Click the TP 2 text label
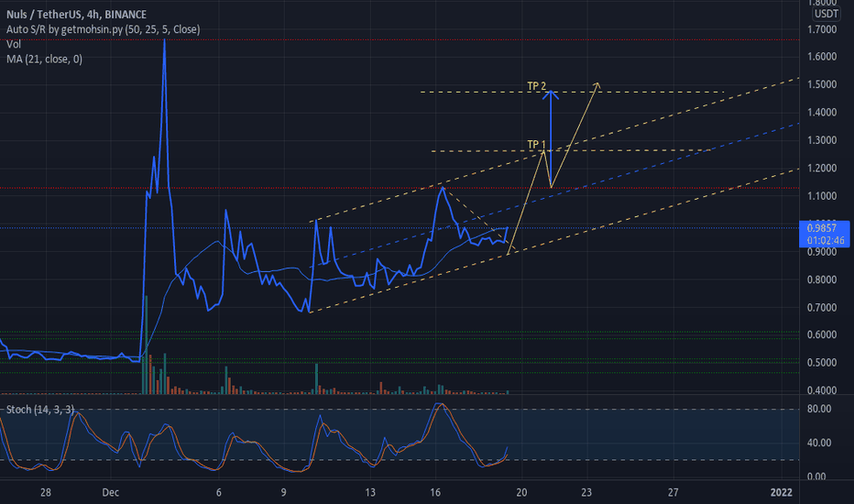 (x=536, y=86)
